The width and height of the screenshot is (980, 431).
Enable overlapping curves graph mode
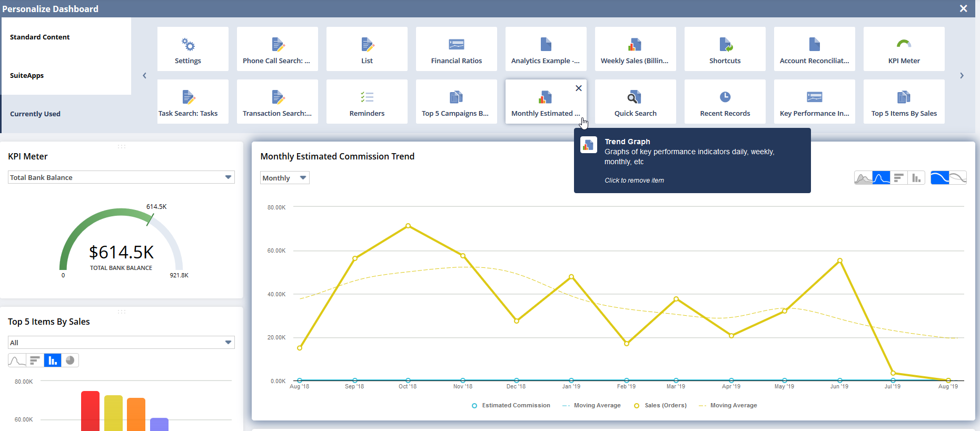tap(958, 178)
